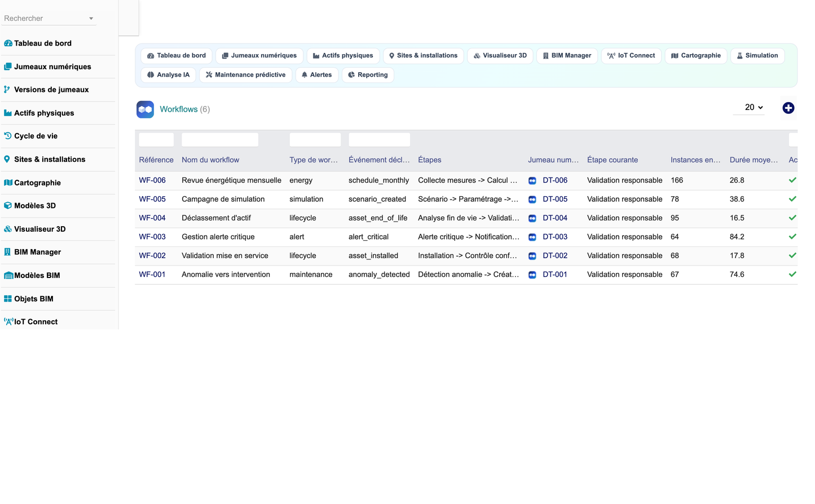Open workflow link WF-004
This screenshot has width=815, height=504.
[152, 218]
